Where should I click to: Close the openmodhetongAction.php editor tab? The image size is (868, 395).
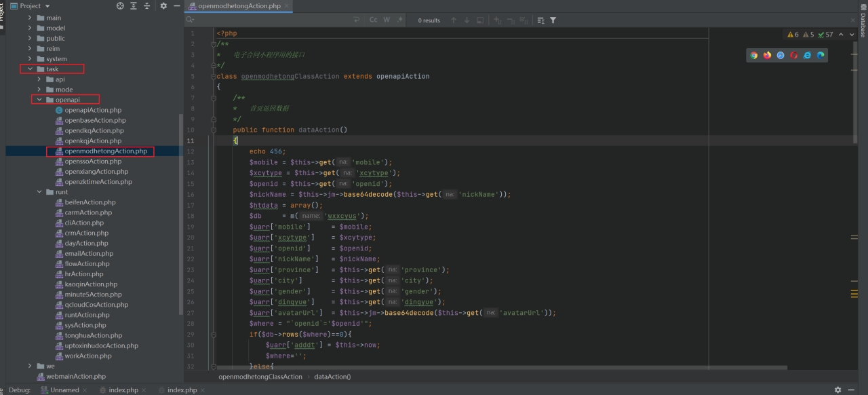(287, 6)
